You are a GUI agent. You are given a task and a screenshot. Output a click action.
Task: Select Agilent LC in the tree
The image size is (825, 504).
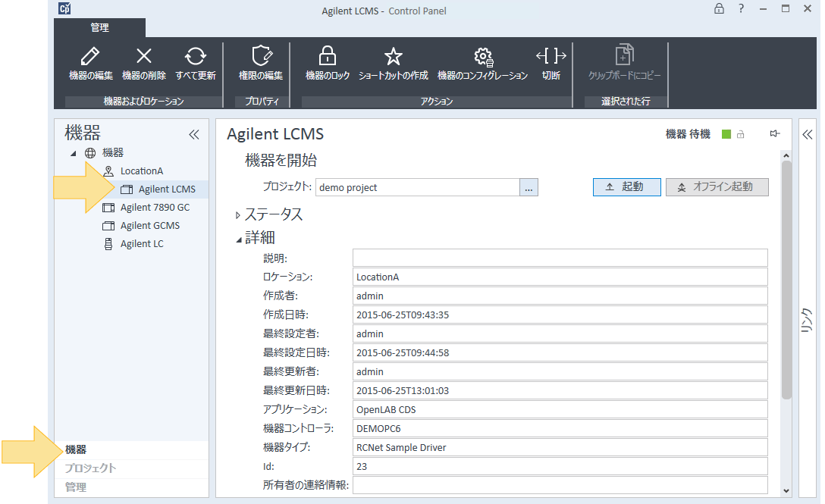[142, 243]
